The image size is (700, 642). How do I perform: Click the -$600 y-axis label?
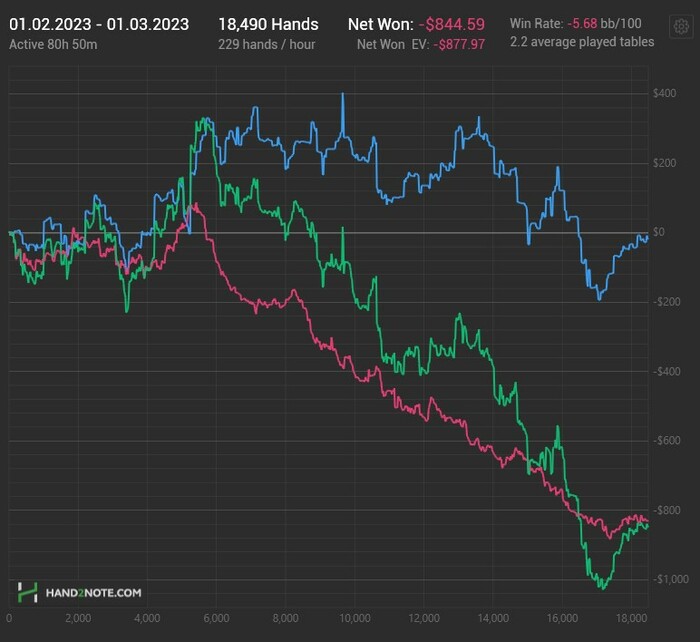664,440
